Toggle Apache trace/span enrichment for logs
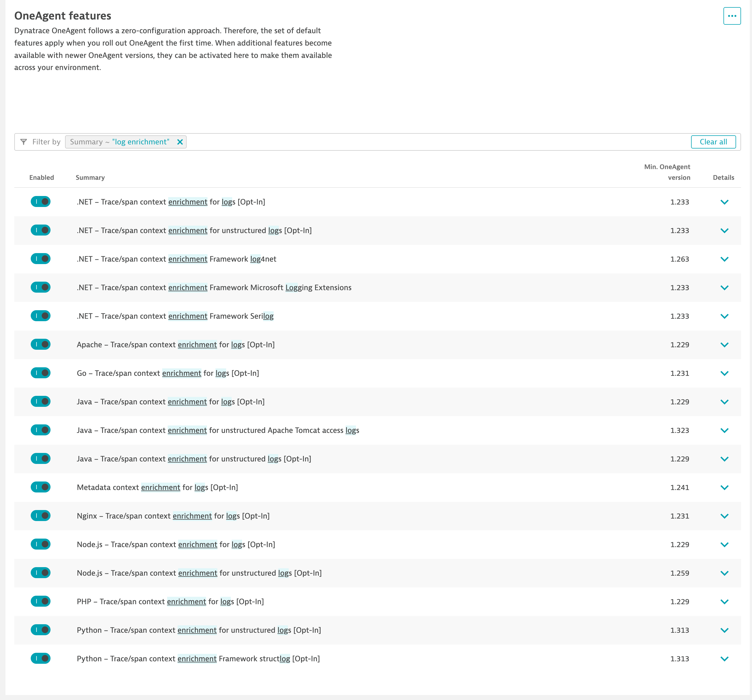752x700 pixels. (x=40, y=344)
